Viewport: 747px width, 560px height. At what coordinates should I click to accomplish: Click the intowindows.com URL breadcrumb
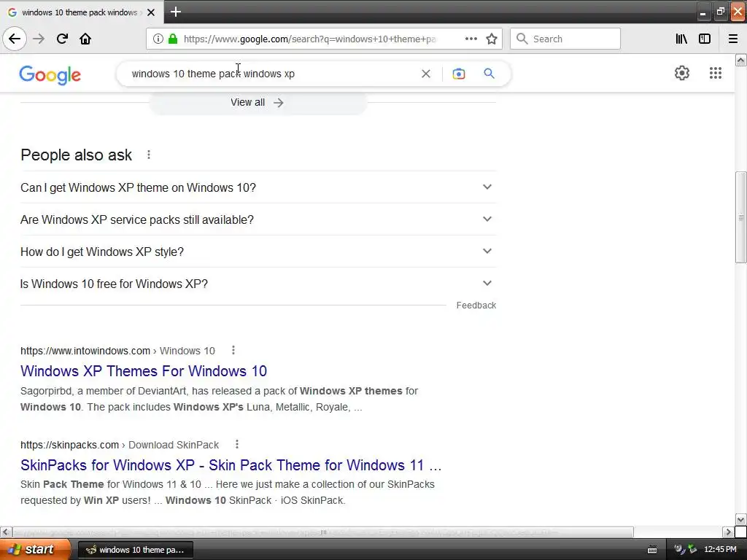tap(117, 351)
